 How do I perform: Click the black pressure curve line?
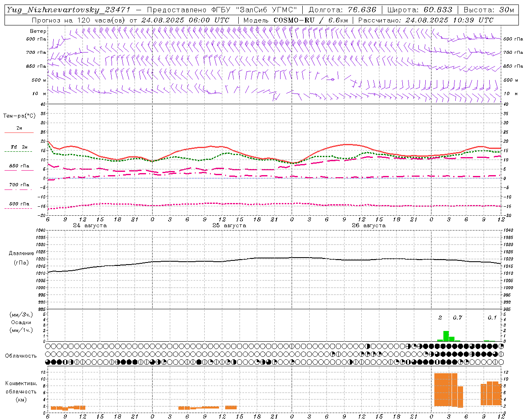pos(275,258)
